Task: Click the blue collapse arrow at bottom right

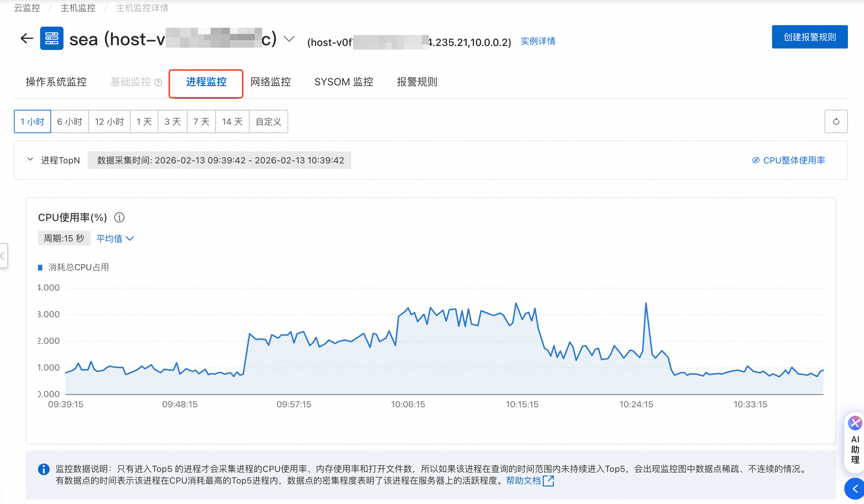Action: [x=855, y=489]
